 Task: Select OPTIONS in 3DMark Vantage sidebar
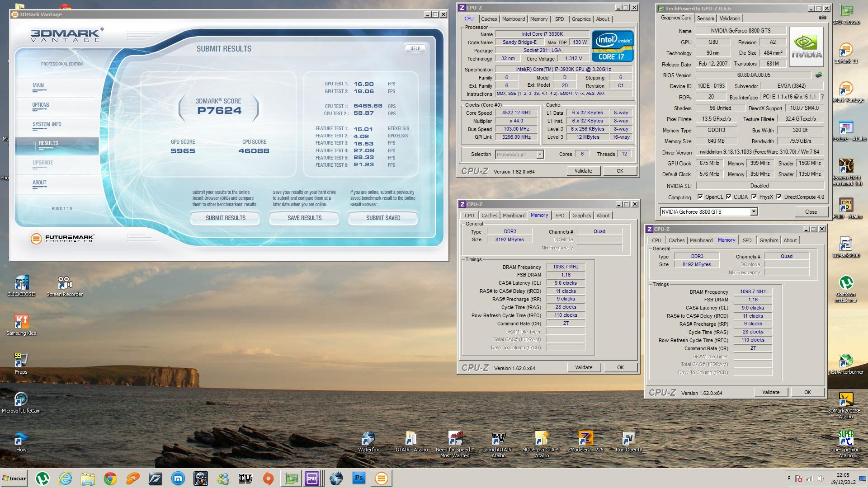[57, 107]
